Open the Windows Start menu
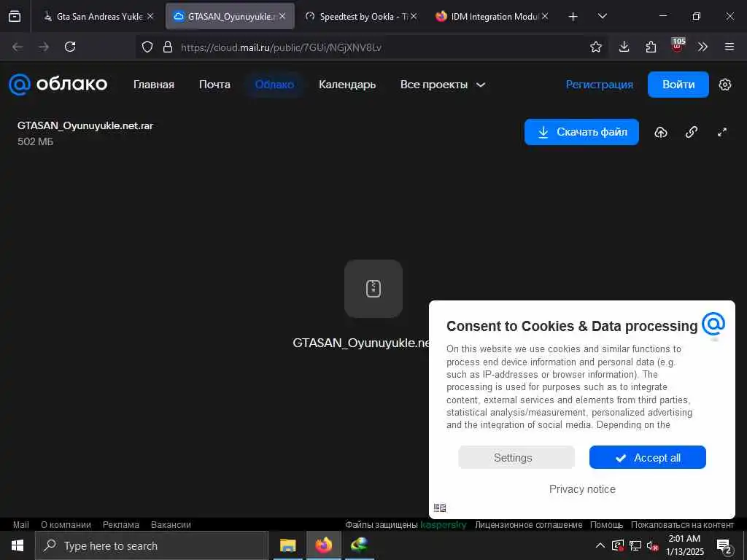Screen dimensions: 747x560 (x=18, y=545)
